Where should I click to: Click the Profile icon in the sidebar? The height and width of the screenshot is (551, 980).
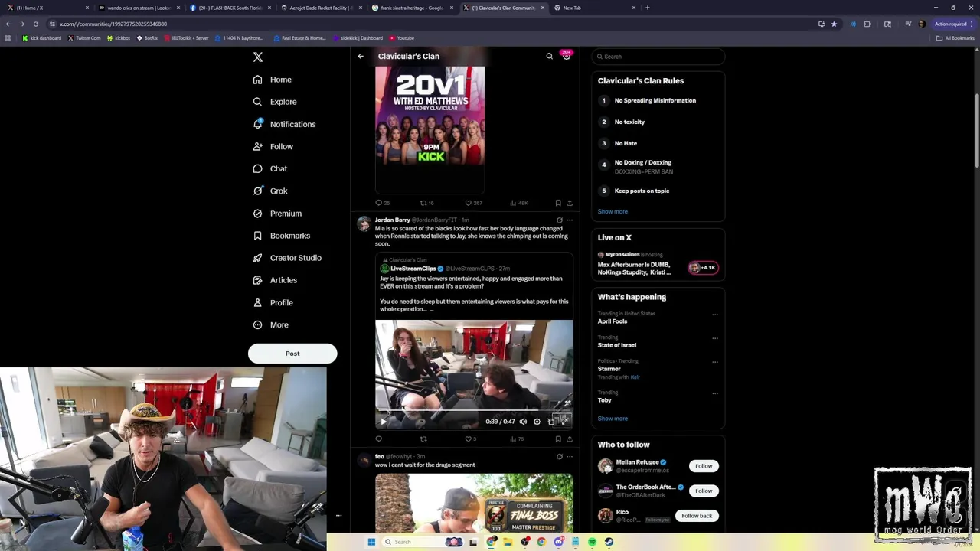point(257,302)
